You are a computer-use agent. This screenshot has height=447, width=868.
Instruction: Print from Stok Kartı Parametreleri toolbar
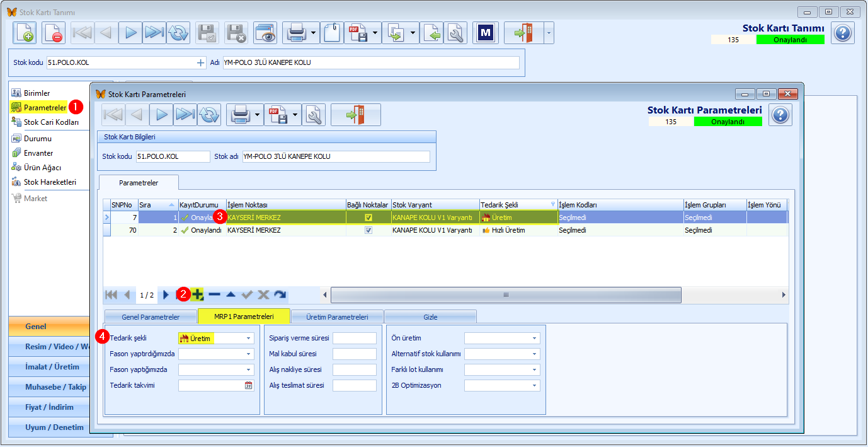click(x=240, y=115)
